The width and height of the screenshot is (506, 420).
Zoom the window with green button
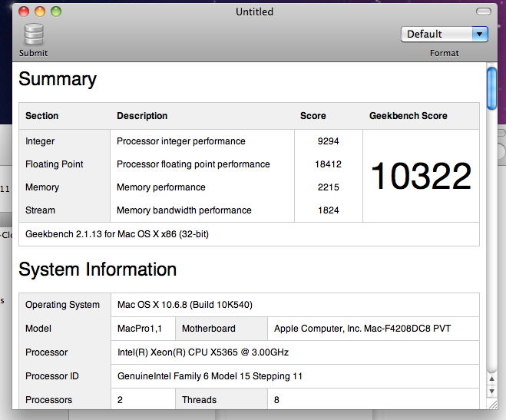[56, 12]
